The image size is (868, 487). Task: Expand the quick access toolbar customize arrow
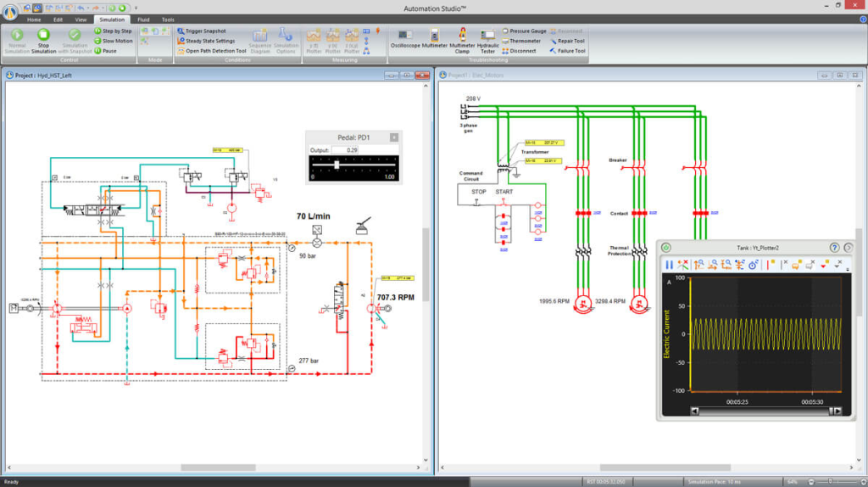coord(136,8)
